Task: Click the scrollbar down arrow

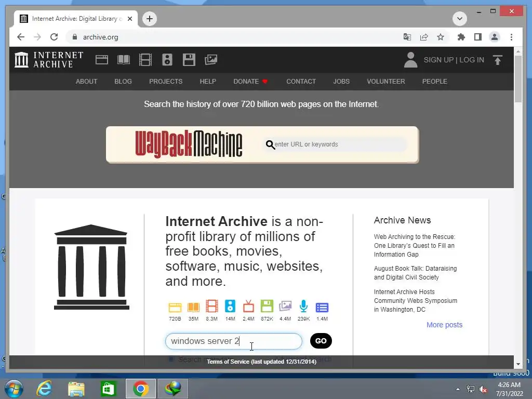Action: (x=518, y=364)
